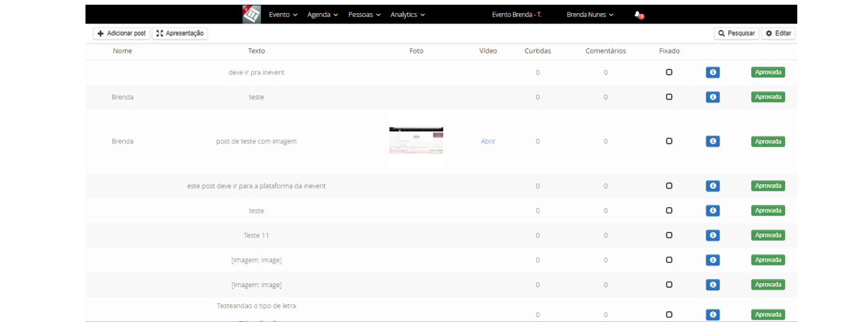Screen dimensions: 868x322
Task: Toggle Fixado checkbox for Brenda's 'teste' post
Action: tap(669, 97)
